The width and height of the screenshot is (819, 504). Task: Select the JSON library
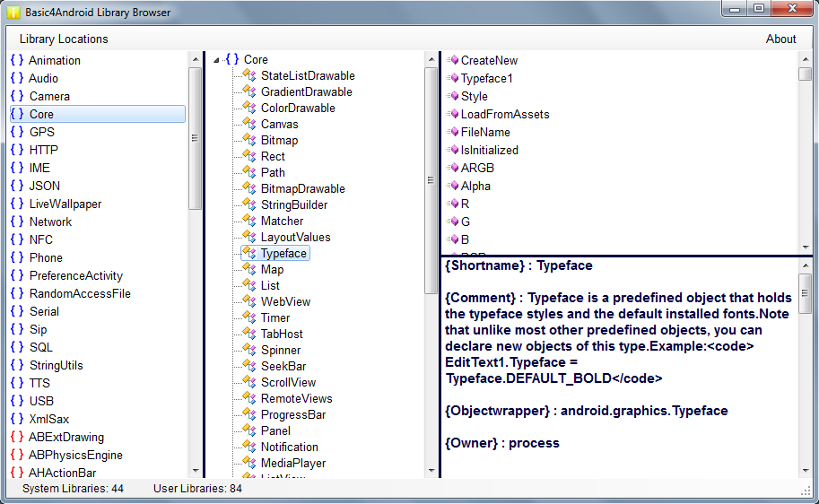pyautogui.click(x=44, y=186)
